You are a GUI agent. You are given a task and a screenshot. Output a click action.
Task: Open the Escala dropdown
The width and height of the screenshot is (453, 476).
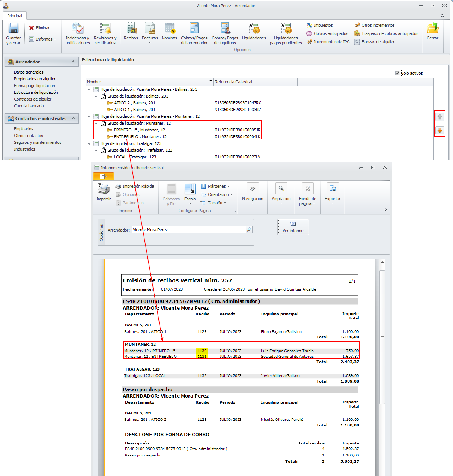coord(190,194)
